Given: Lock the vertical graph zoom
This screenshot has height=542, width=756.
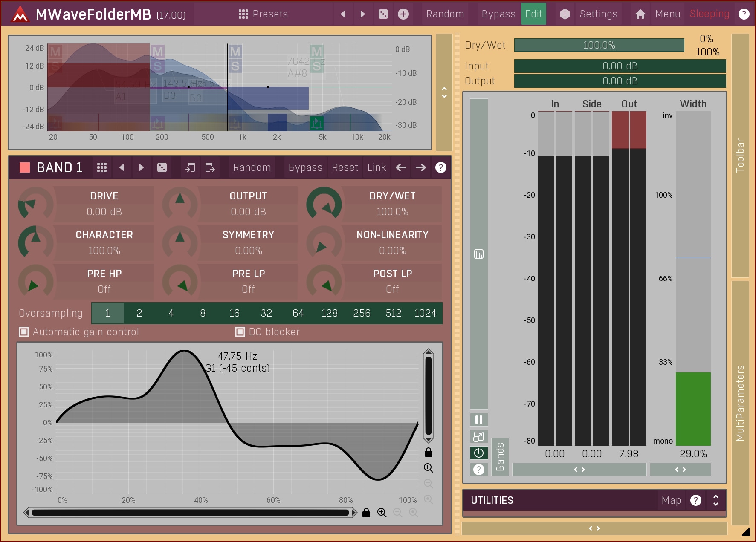Looking at the screenshot, I should [429, 453].
